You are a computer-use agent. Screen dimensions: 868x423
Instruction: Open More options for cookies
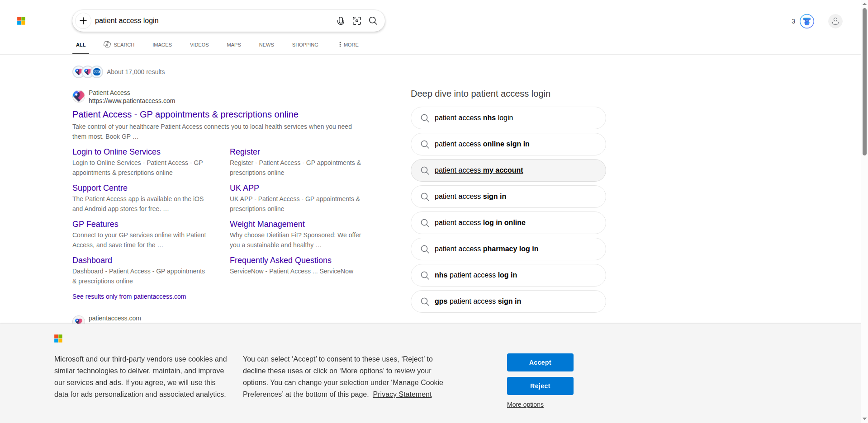(x=525, y=404)
